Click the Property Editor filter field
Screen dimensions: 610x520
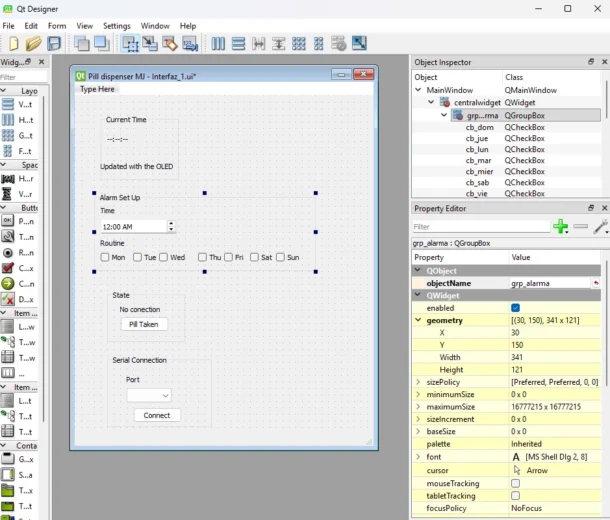481,227
